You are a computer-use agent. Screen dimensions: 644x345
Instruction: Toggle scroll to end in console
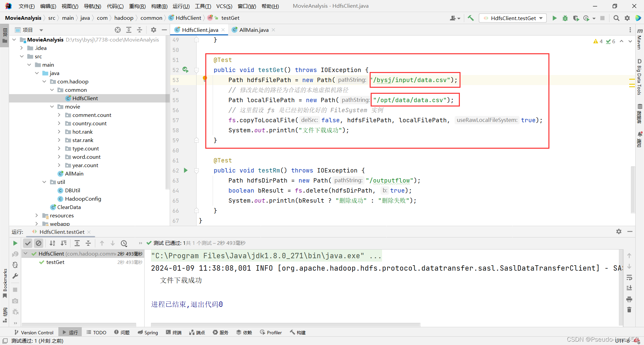click(x=629, y=288)
